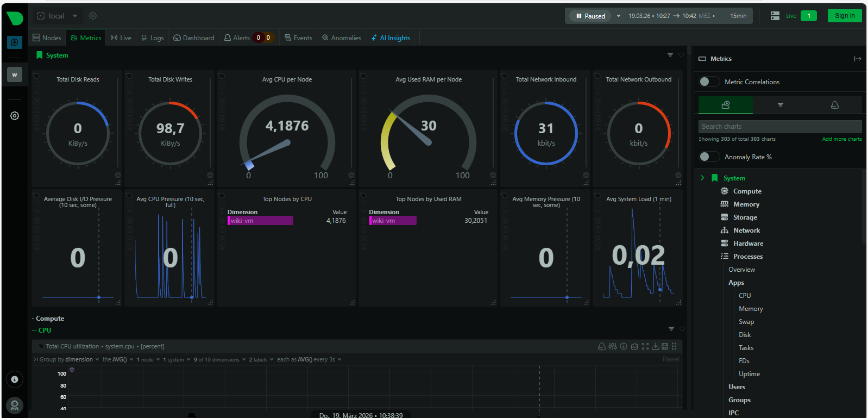Open the Anomalies tab

pyautogui.click(x=341, y=38)
